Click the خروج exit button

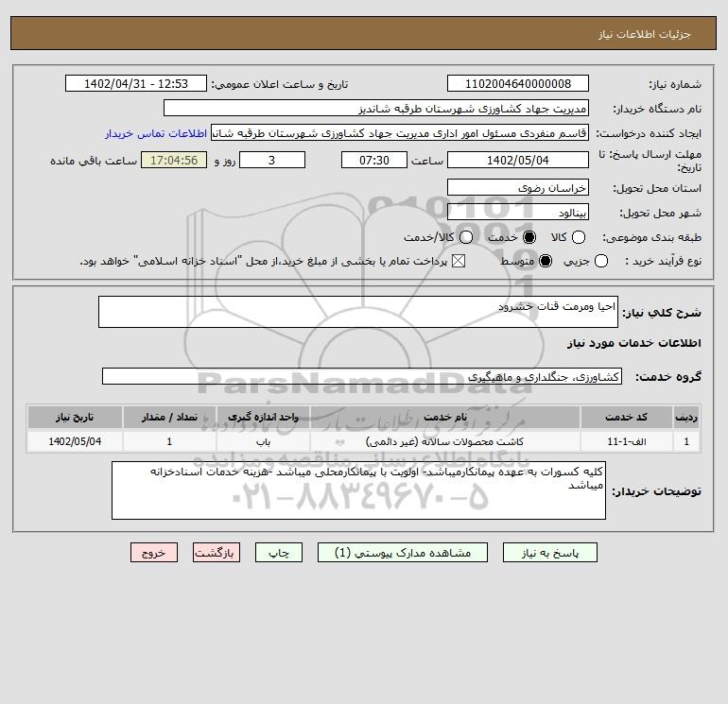click(x=154, y=553)
